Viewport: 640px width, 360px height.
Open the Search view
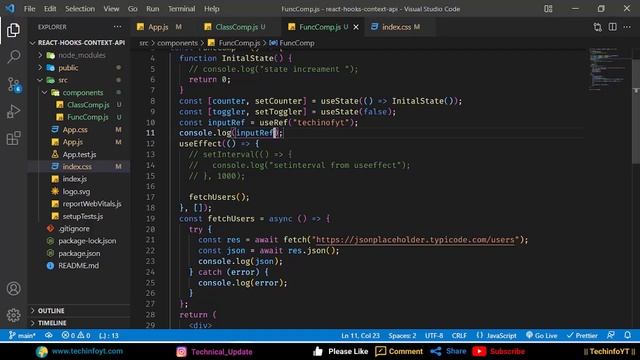13,57
